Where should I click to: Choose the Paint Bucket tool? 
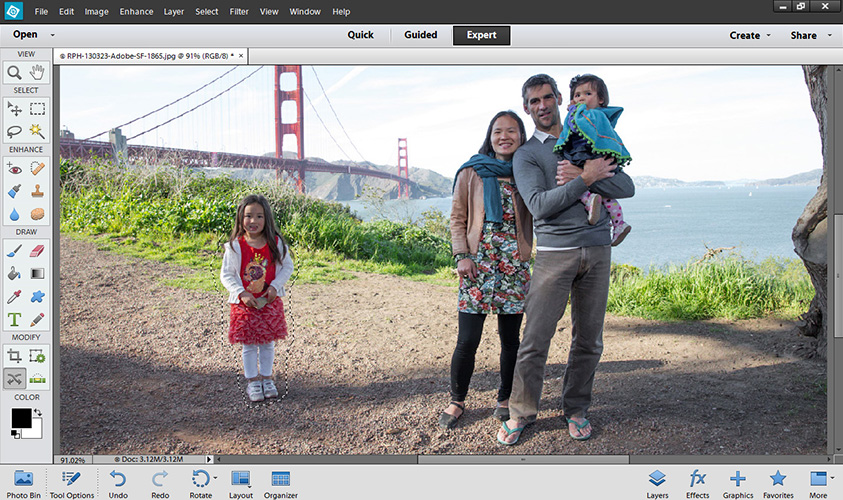coord(15,273)
